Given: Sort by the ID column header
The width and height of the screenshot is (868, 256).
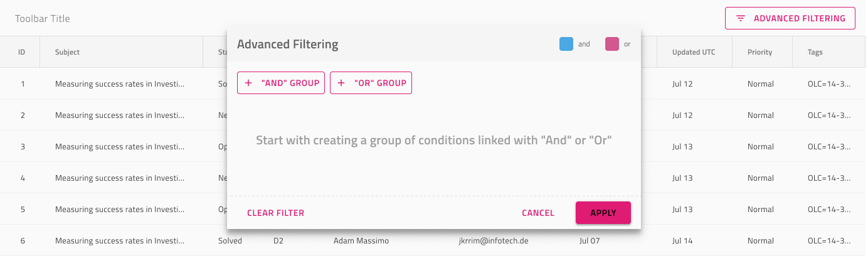Looking at the screenshot, I should tap(21, 52).
